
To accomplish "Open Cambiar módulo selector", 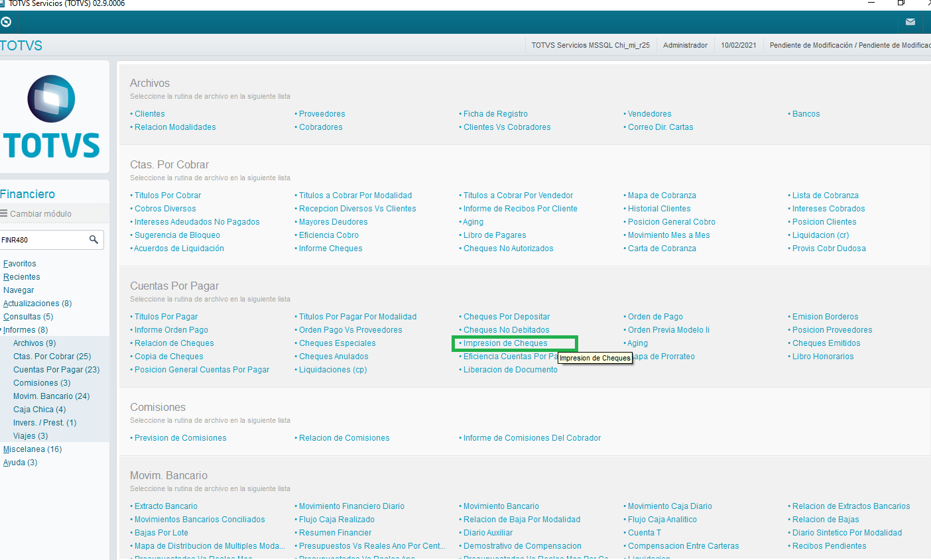I will 40,213.
